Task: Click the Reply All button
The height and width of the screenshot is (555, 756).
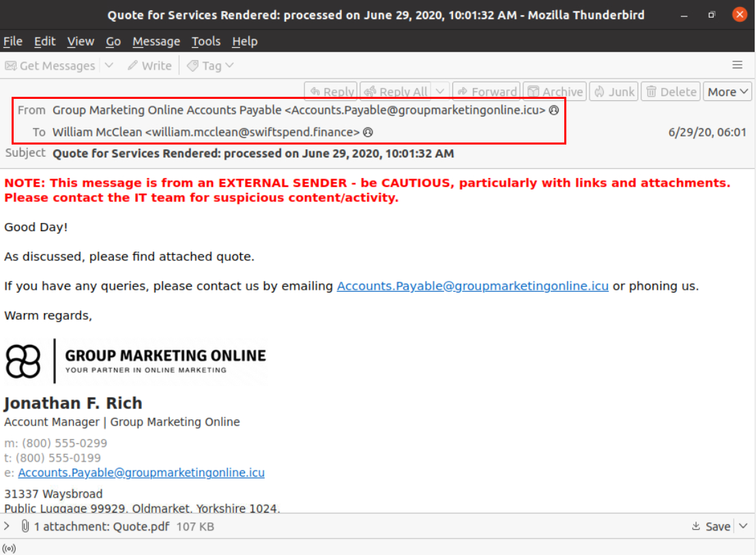Action: click(396, 91)
